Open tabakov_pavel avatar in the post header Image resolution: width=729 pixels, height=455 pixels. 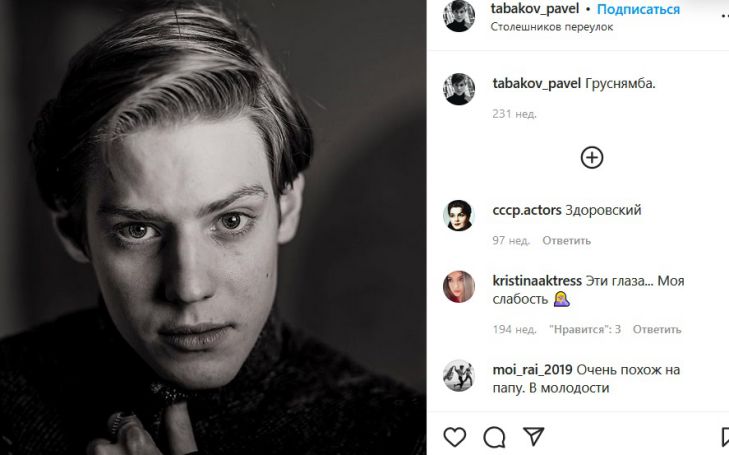click(459, 16)
